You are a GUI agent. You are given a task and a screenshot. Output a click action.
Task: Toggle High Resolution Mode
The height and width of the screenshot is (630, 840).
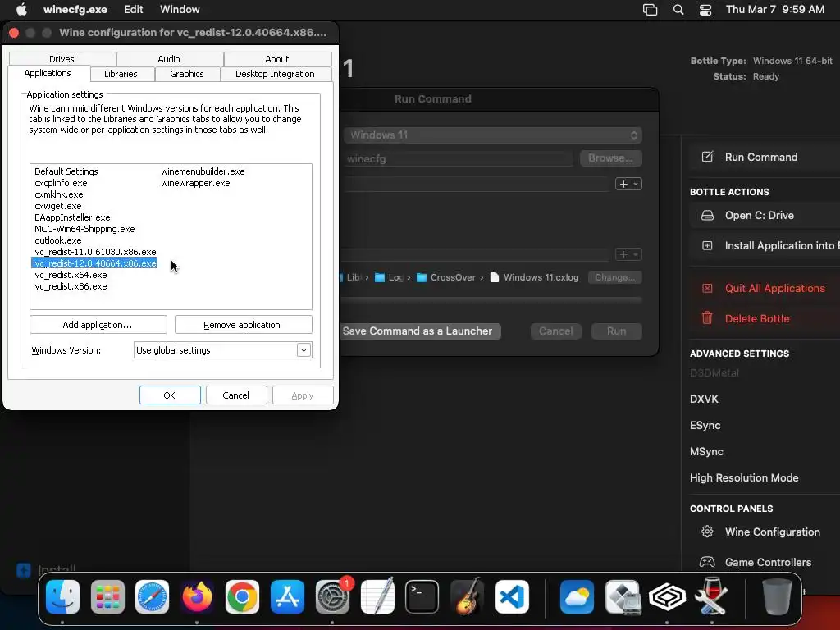pyautogui.click(x=744, y=478)
